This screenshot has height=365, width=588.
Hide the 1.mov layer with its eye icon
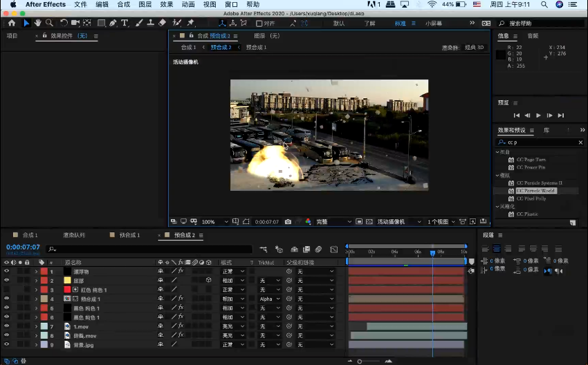coord(7,326)
